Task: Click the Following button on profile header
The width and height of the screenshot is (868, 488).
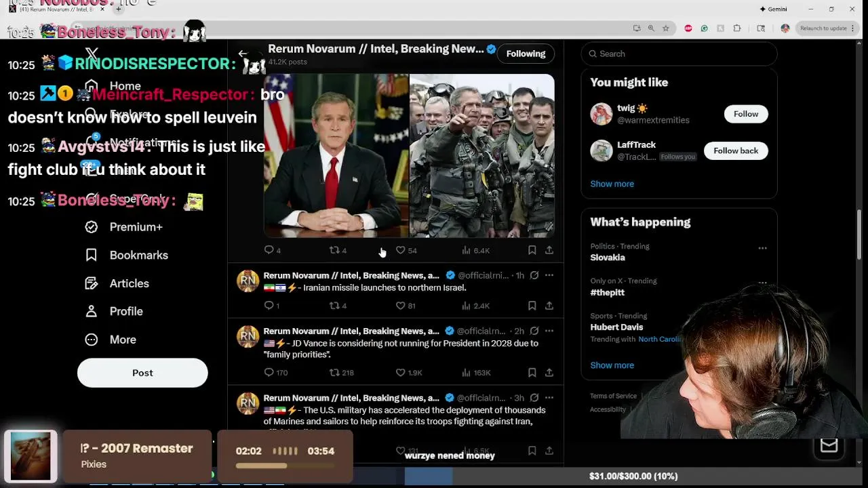Action: (x=526, y=54)
